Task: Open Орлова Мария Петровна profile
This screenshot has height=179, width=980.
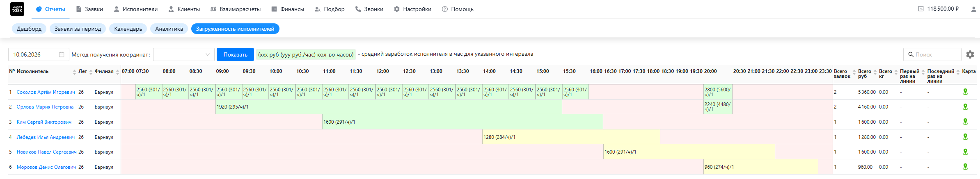Action: pos(45,107)
